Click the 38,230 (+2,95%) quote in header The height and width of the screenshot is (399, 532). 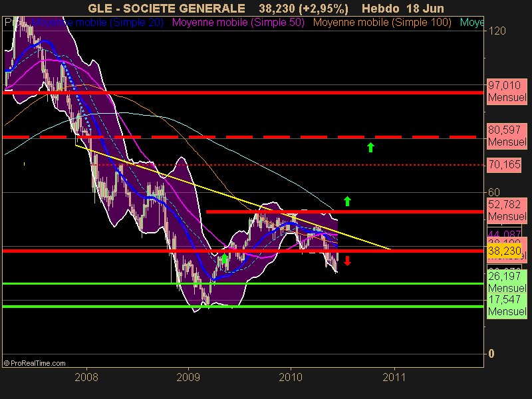303,8
